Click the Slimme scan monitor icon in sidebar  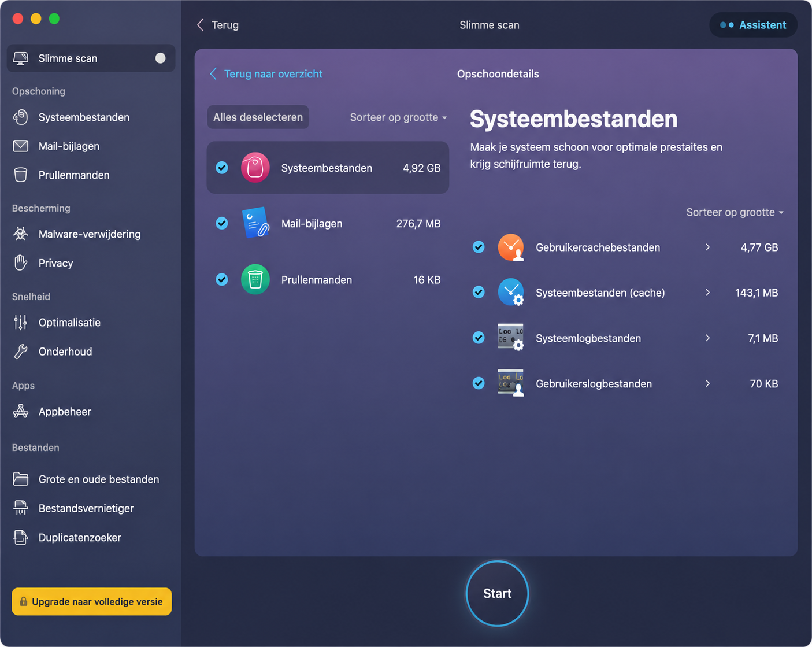pyautogui.click(x=21, y=58)
